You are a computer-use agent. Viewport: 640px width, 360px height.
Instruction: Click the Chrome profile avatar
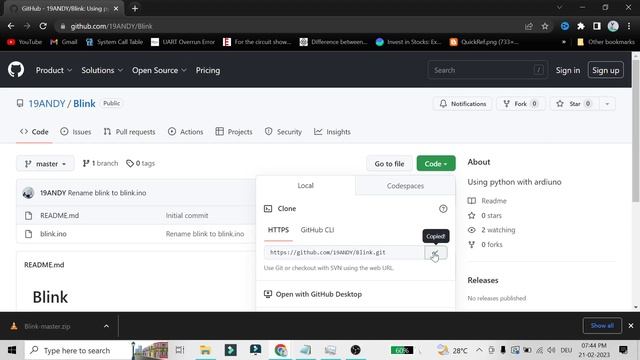(613, 26)
